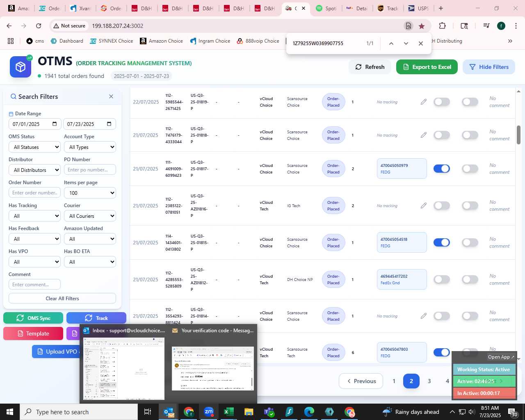525x420 pixels.
Task: Go to previous find result arrow
Action: point(391,43)
